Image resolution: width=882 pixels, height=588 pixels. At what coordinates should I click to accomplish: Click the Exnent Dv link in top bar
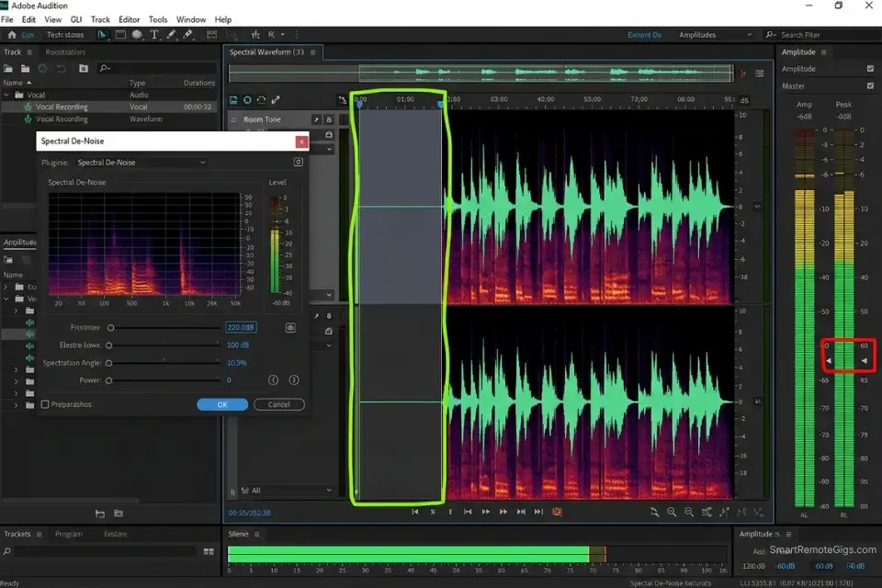click(x=645, y=35)
